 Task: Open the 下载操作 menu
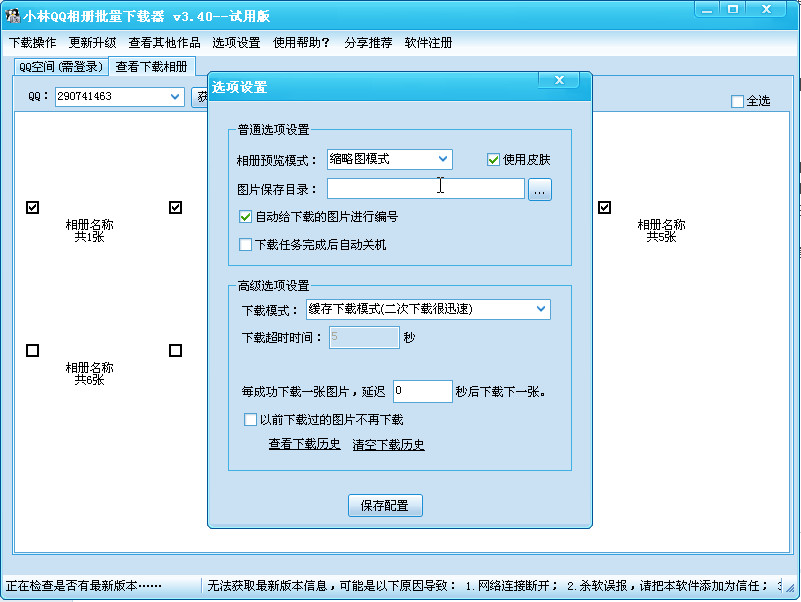[32, 43]
